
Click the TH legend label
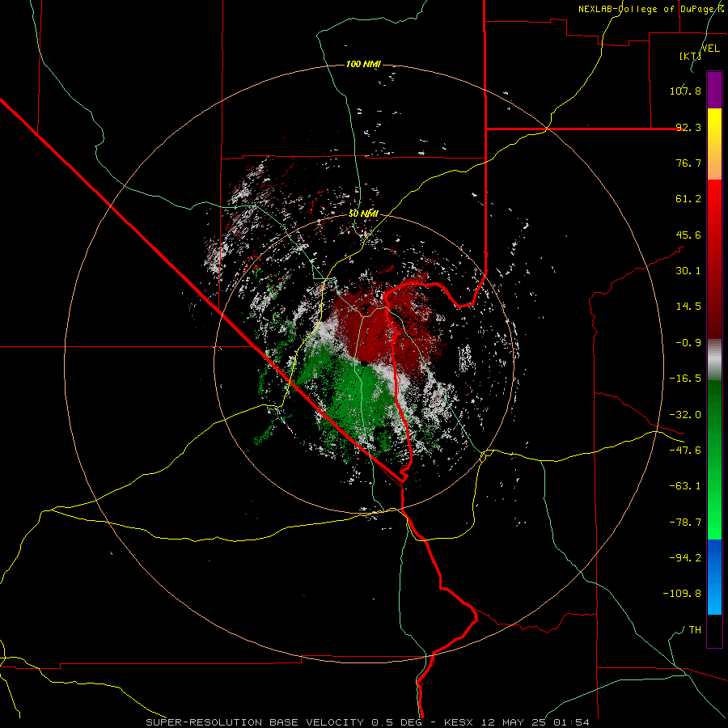695,630
